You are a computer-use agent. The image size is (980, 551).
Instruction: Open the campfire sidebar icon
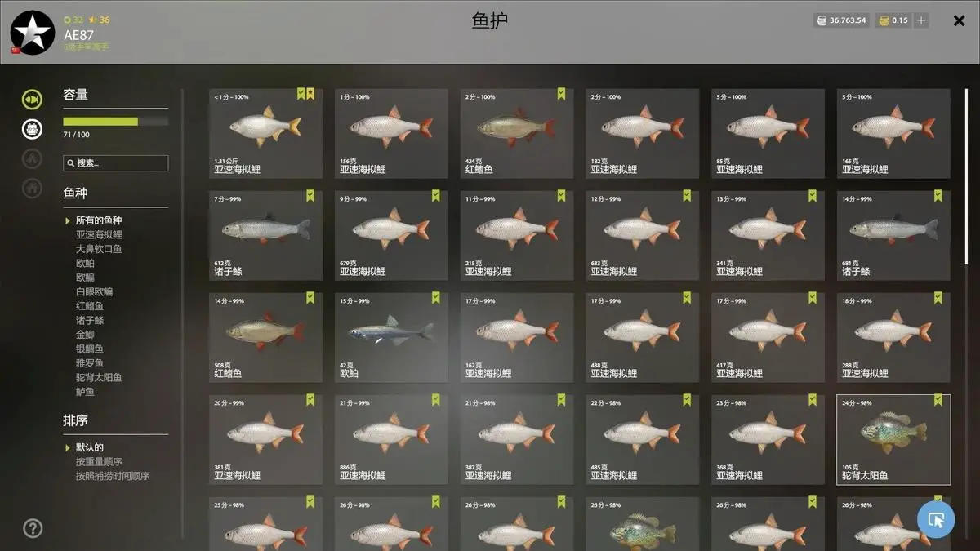coord(32,158)
